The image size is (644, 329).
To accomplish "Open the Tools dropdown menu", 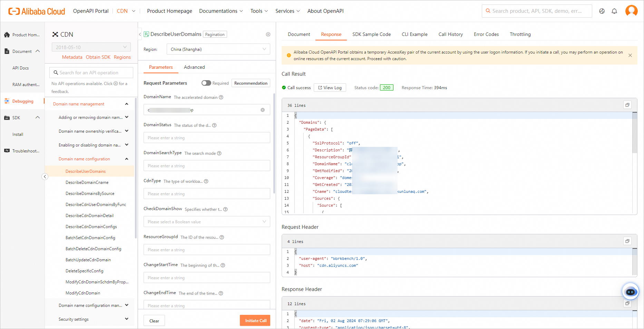I will [x=259, y=11].
